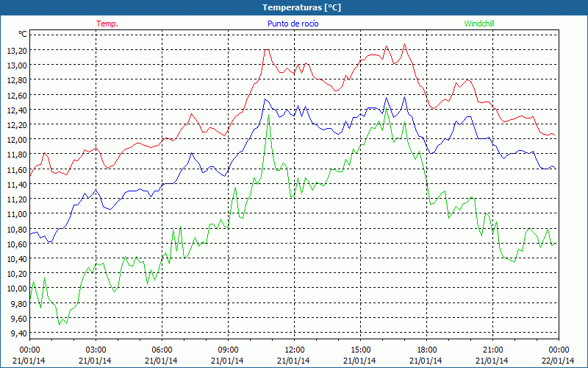
Task: Click the 22/01/14 date label
Action: [x=558, y=361]
